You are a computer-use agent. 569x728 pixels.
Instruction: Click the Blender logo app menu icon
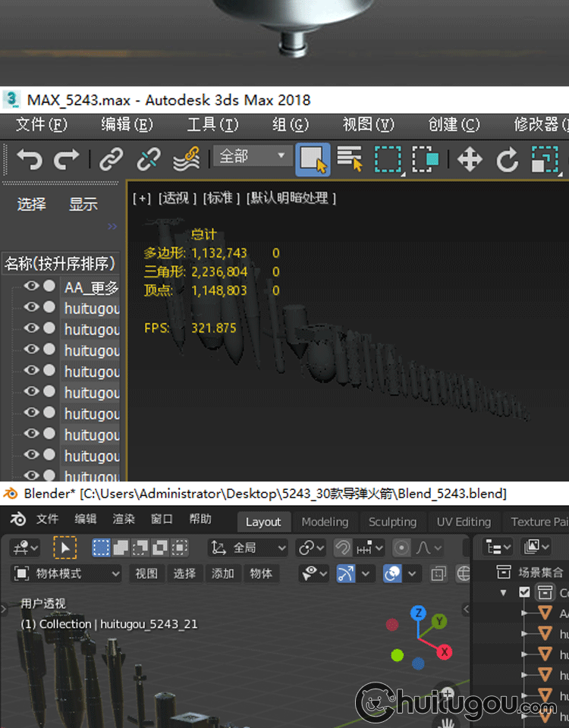(18, 519)
